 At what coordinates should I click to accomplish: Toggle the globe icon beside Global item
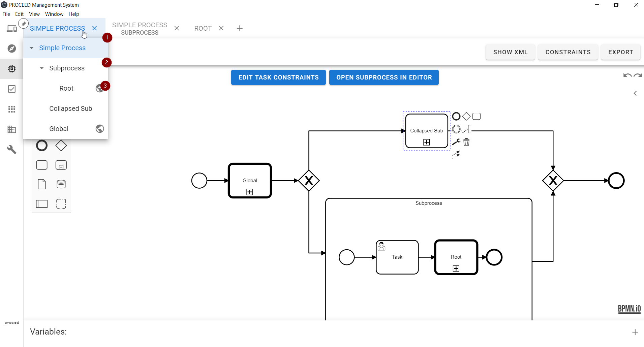point(100,129)
